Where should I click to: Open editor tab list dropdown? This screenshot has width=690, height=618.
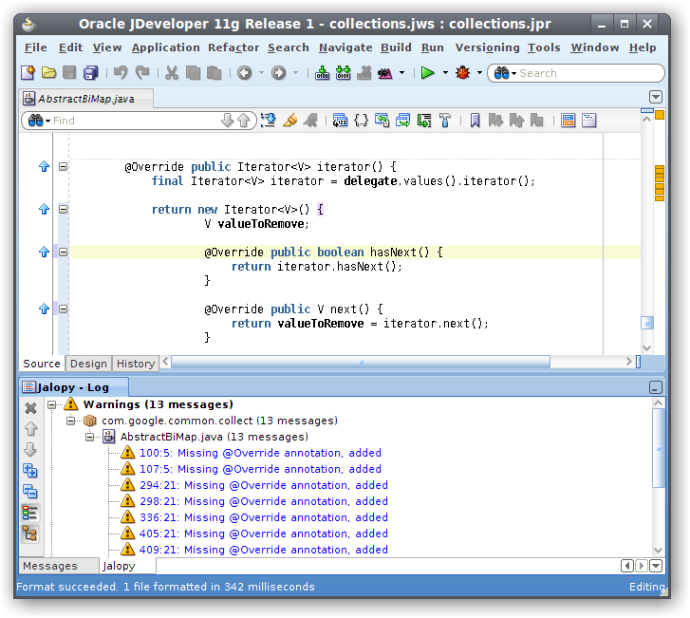pyautogui.click(x=655, y=97)
